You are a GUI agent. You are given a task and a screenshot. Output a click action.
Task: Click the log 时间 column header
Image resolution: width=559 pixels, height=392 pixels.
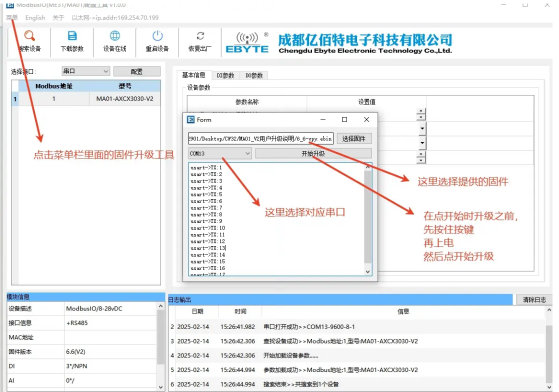point(240,311)
